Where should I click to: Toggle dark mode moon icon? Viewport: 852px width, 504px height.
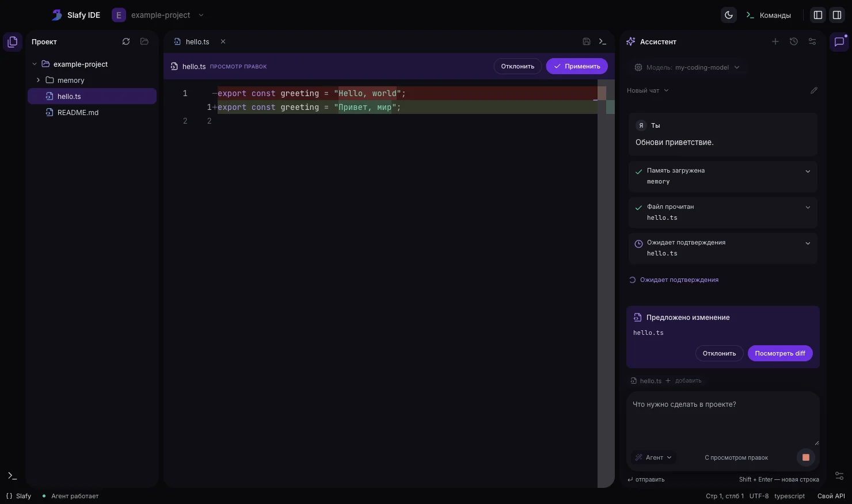click(729, 15)
